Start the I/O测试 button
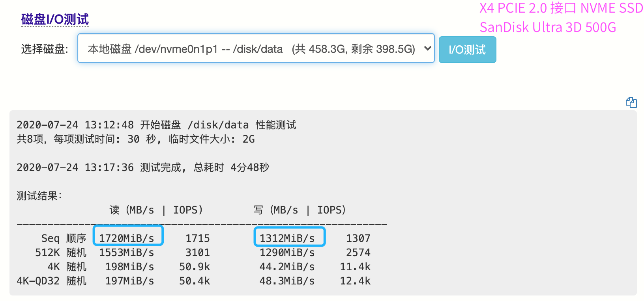The height and width of the screenshot is (301, 644). point(467,50)
